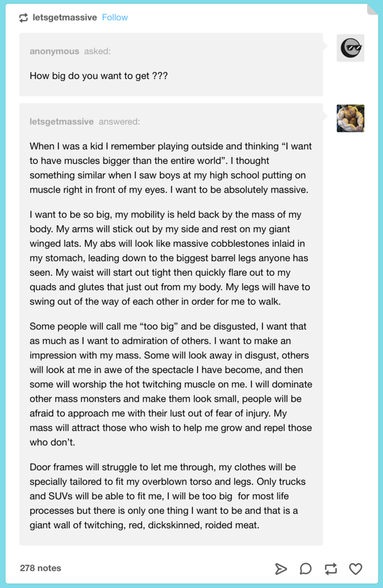Click the paragraph starting "Some people will call me"
This screenshot has width=383, height=588.
pos(171,384)
